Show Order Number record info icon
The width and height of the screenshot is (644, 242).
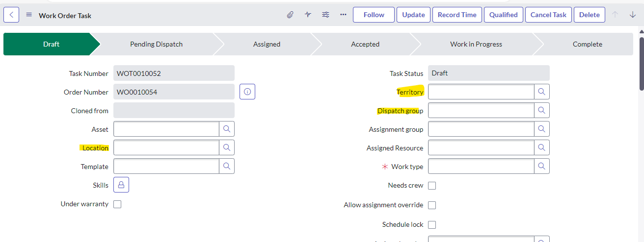pos(247,92)
